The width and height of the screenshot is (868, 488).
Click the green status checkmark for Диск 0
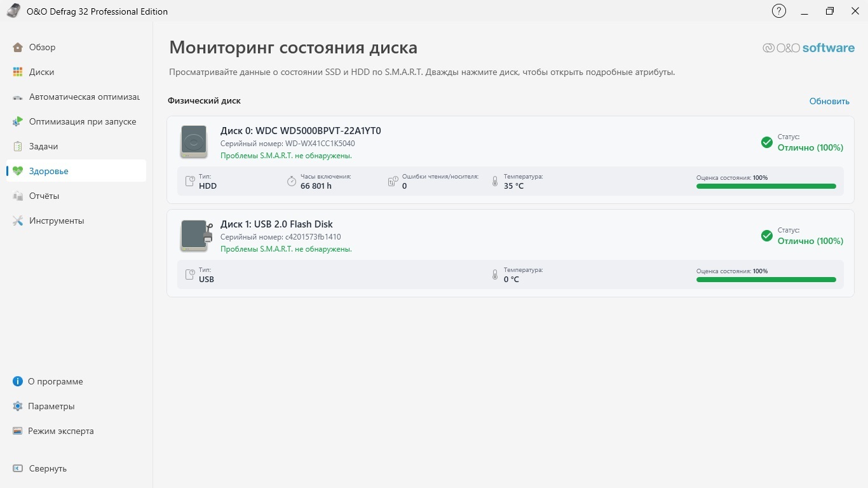(767, 142)
